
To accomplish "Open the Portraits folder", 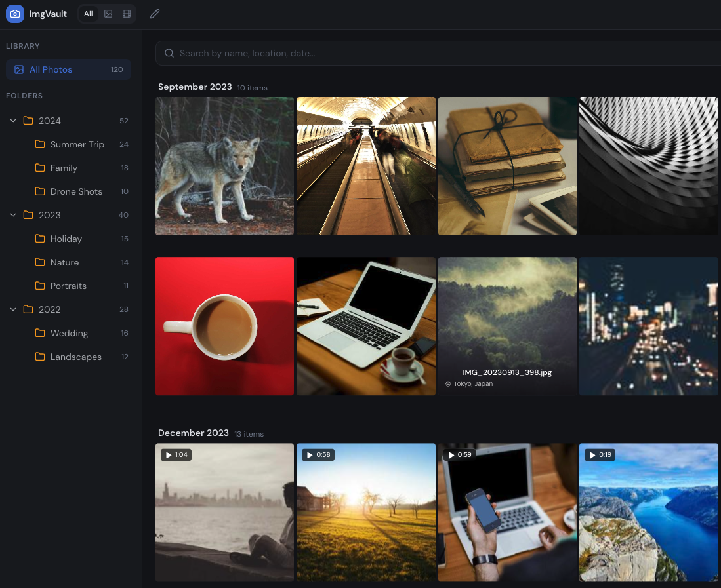I will tap(68, 286).
